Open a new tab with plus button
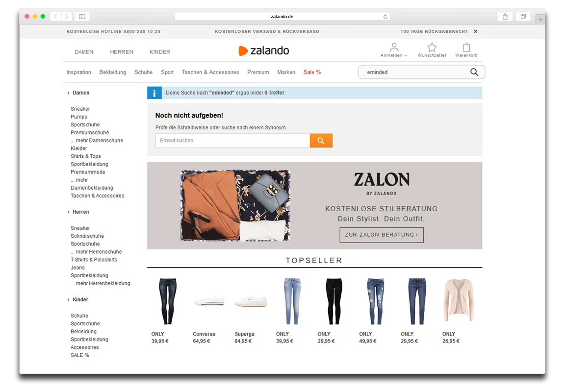 [540, 20]
